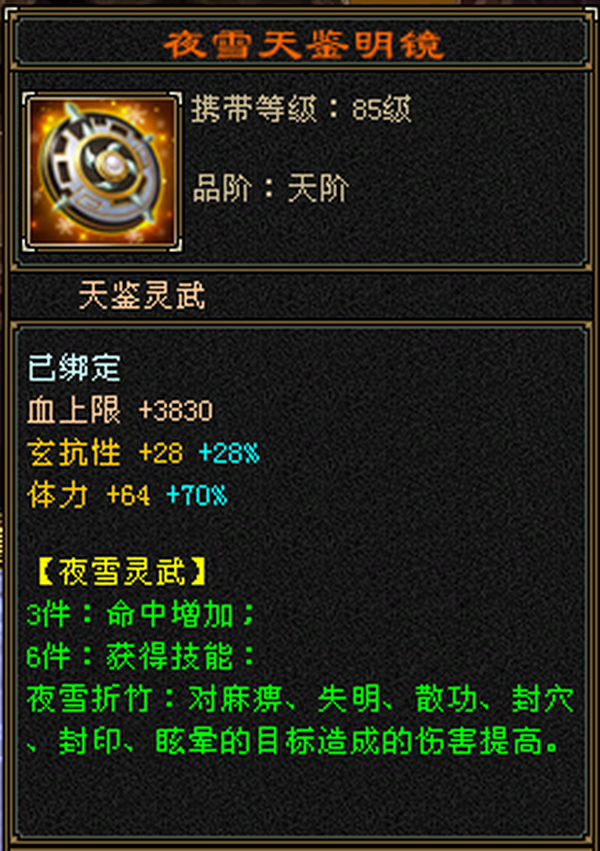Click the cyan +70% bonus value
The image size is (600, 851).
pyautogui.click(x=196, y=496)
